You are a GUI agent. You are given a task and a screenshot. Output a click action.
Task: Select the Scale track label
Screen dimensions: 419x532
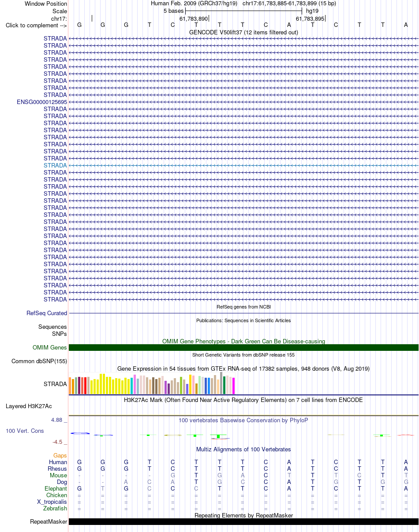[60, 11]
